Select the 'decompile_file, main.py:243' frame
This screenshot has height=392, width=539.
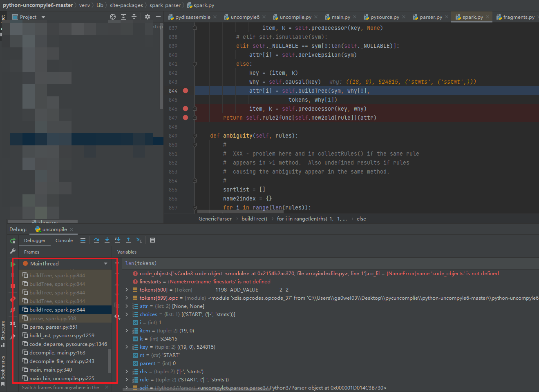point(62,361)
